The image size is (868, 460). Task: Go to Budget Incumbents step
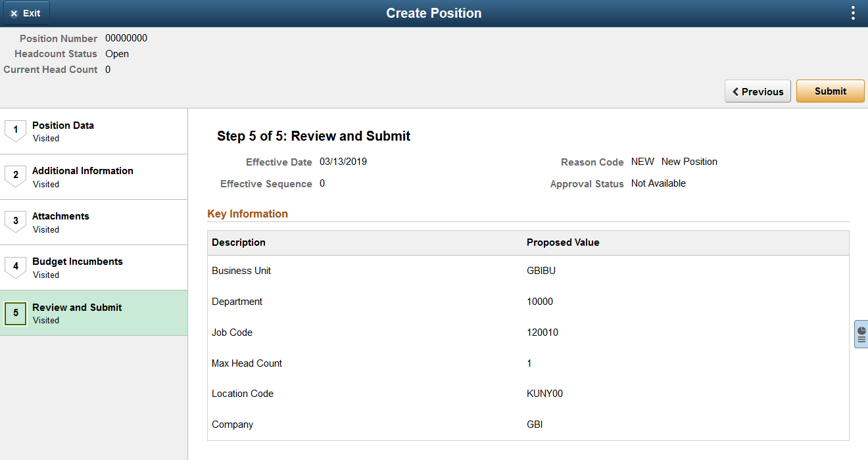93,267
